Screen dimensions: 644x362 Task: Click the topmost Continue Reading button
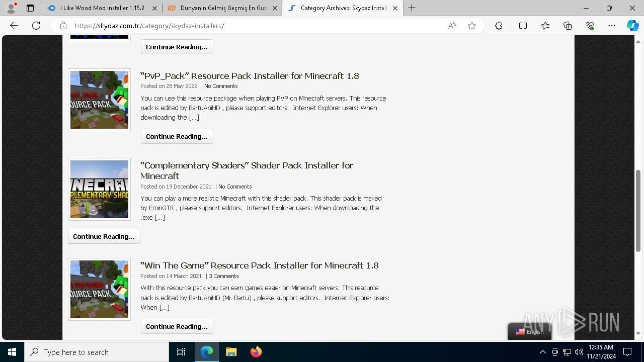(x=177, y=47)
